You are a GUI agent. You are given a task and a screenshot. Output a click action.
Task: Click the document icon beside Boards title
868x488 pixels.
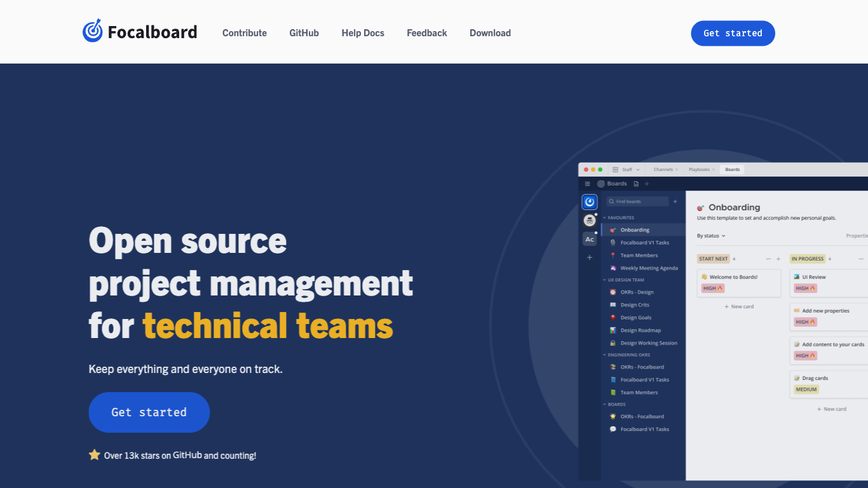(x=636, y=184)
